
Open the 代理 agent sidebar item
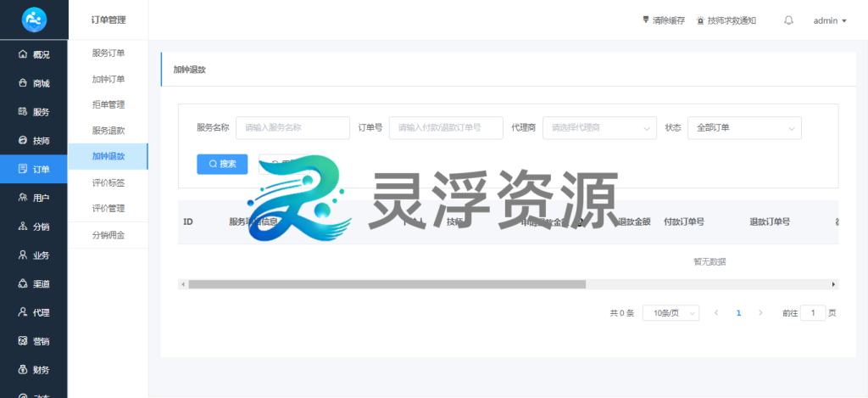[x=34, y=312]
